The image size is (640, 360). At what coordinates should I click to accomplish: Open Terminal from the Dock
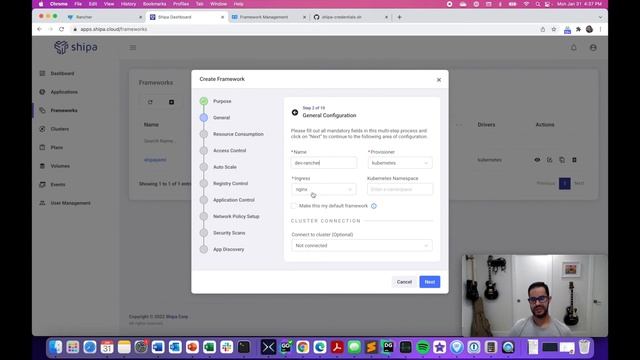pyautogui.click(x=244, y=347)
